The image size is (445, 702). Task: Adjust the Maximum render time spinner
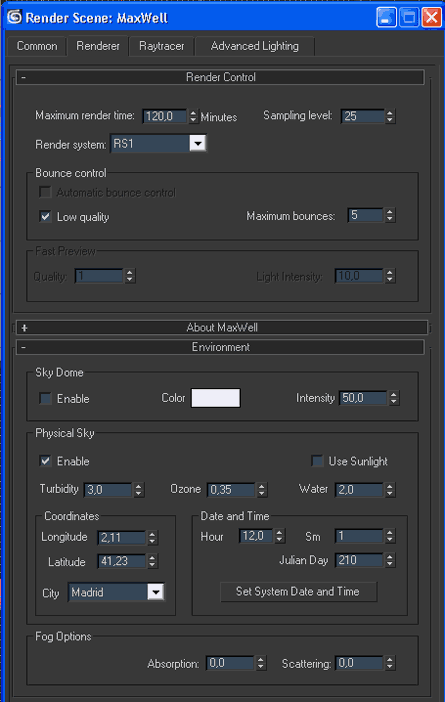click(193, 116)
